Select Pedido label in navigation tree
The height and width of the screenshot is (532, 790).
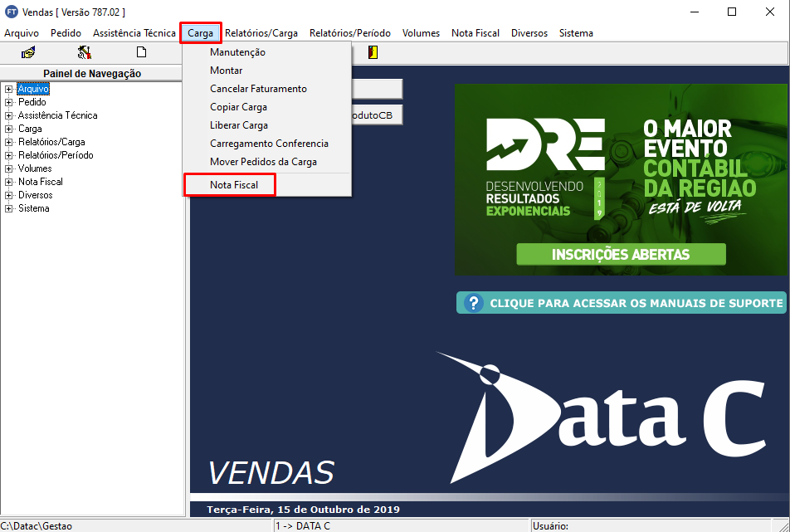point(32,102)
